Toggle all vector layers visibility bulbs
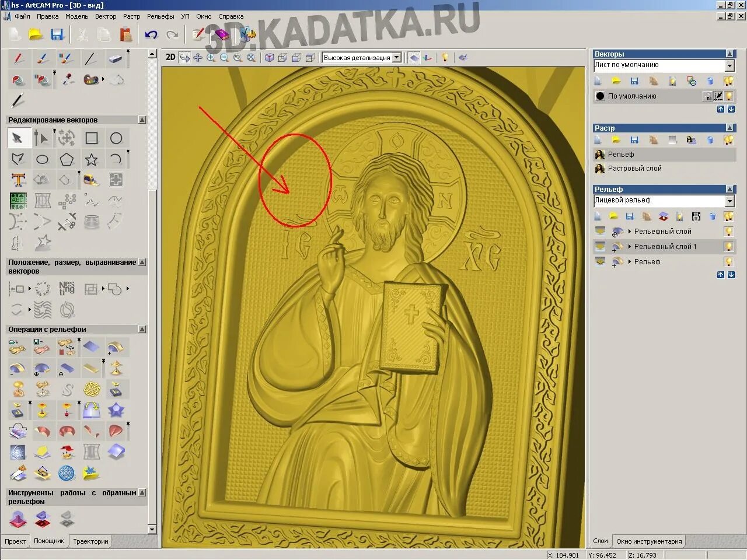Image resolution: width=747 pixels, height=560 pixels. coord(728,81)
